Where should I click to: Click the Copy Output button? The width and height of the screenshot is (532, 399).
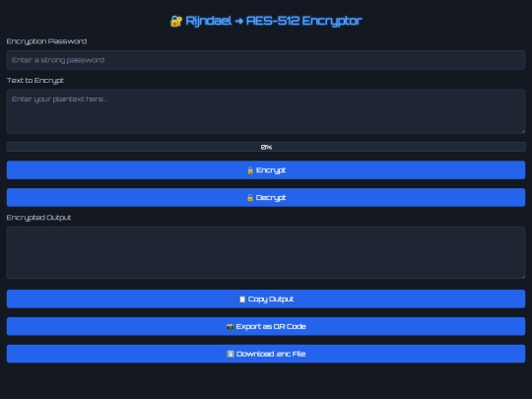(266, 299)
